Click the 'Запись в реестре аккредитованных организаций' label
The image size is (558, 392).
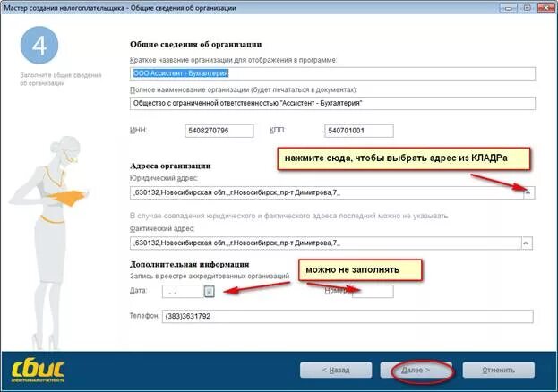click(210, 276)
